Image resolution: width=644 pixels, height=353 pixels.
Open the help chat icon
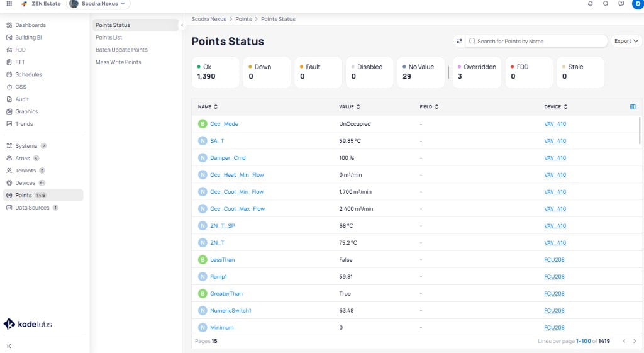[621, 3]
